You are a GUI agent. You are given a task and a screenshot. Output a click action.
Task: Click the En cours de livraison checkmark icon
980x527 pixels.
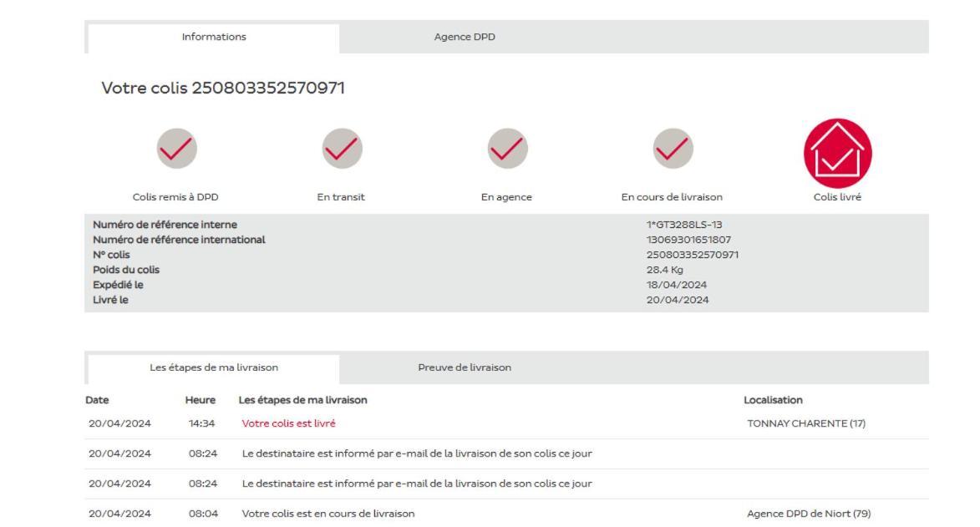pos(673,149)
